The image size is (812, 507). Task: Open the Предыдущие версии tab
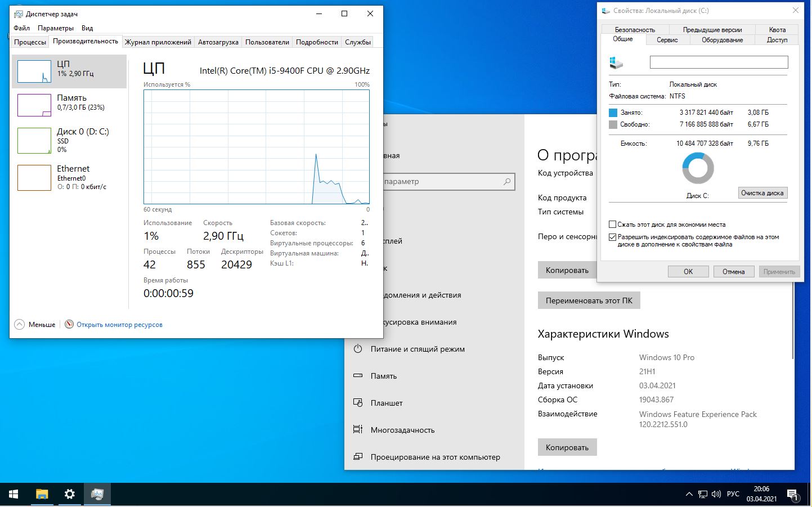712,30
